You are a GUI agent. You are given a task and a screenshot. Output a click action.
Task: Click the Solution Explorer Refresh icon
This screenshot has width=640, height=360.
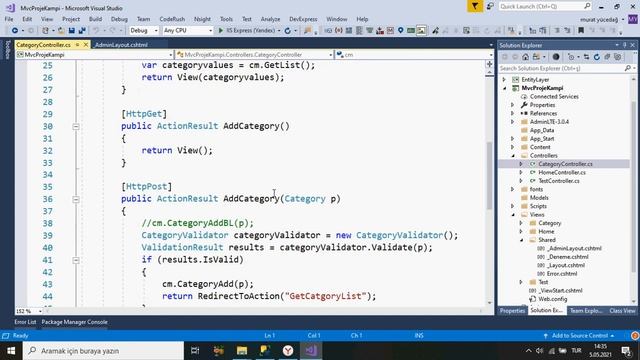pyautogui.click(x=597, y=57)
